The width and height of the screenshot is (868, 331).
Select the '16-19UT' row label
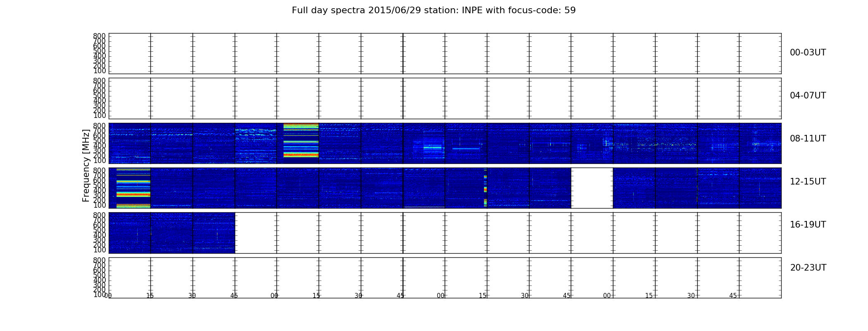point(808,225)
